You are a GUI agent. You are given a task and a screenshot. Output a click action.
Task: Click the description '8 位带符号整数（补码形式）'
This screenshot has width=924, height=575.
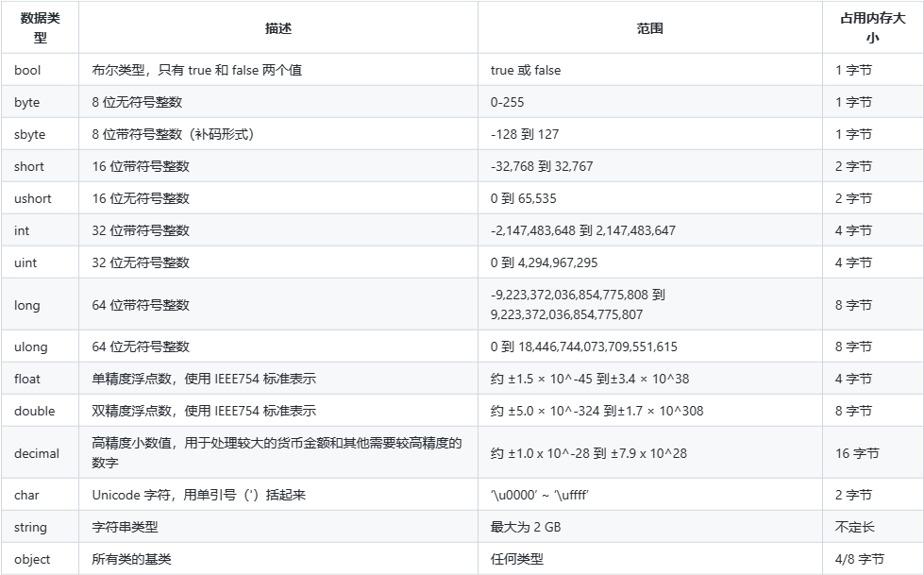click(174, 134)
